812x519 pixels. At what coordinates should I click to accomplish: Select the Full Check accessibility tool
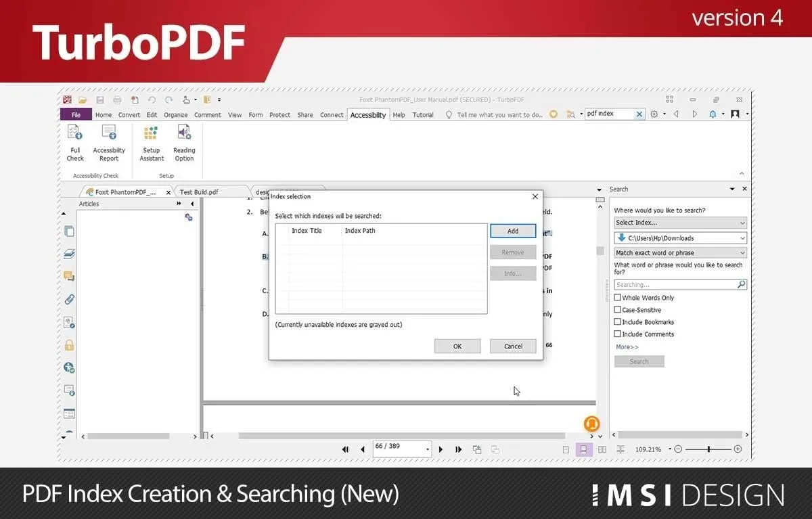pyautogui.click(x=74, y=144)
